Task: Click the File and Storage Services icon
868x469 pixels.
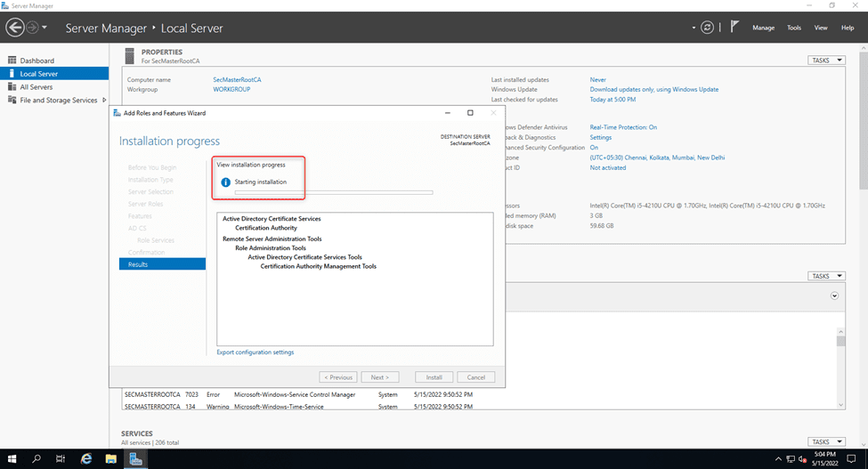Action: [12, 100]
